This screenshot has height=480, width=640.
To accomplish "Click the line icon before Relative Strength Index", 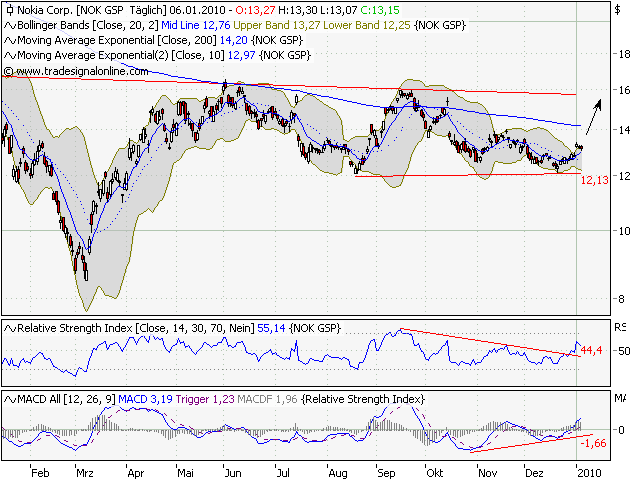I will 10,328.
